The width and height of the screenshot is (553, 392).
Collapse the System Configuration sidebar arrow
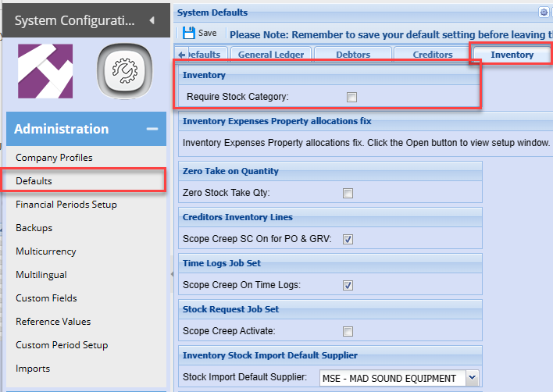[x=152, y=20]
